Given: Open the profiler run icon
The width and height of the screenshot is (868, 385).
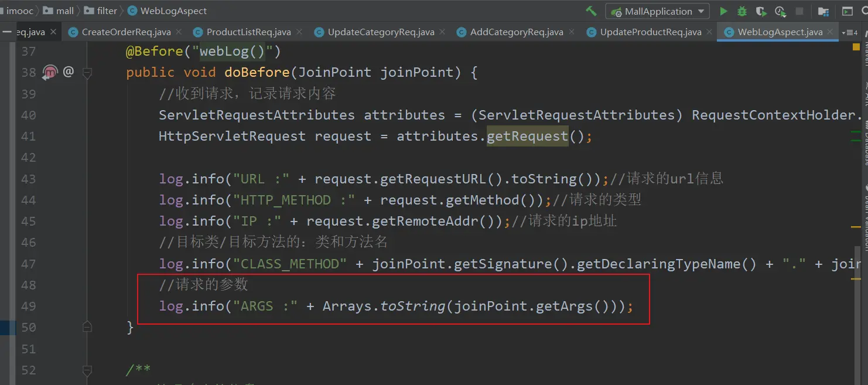Looking at the screenshot, I should (x=780, y=11).
